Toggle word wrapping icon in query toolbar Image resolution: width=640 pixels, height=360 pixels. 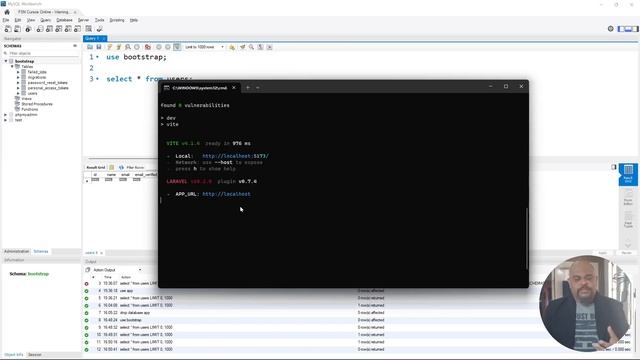[269, 47]
